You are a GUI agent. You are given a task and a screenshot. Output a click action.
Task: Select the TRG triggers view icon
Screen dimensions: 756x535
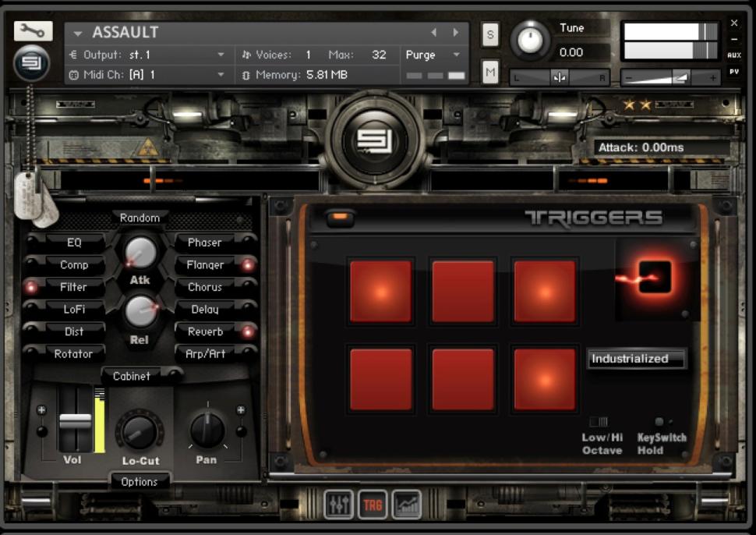[373, 505]
